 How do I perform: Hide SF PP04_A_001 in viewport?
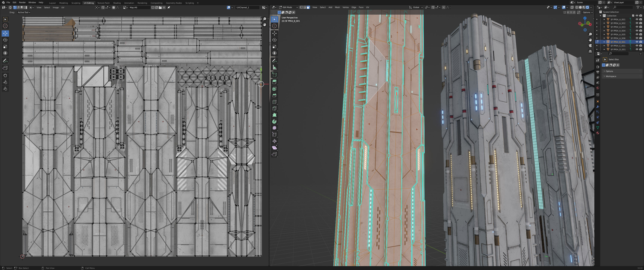coord(637,19)
